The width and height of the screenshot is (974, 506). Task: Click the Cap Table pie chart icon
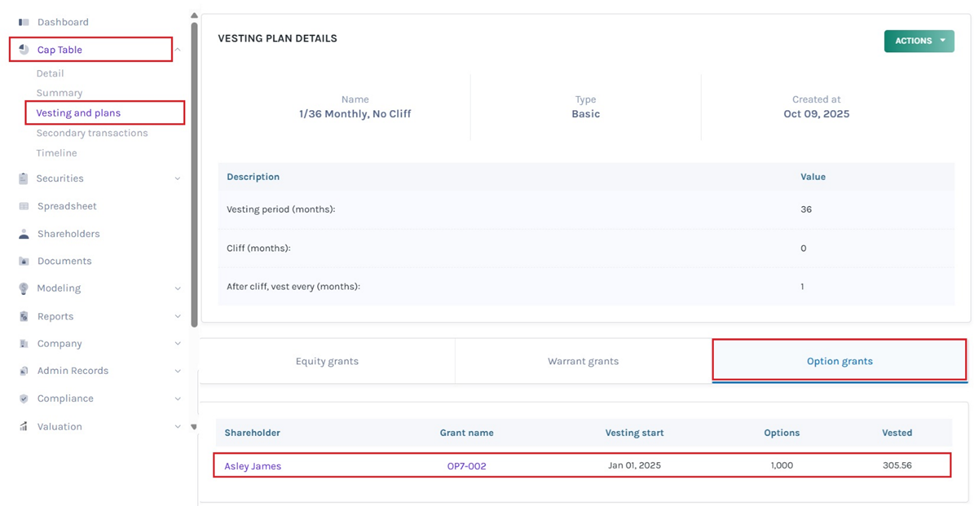24,50
